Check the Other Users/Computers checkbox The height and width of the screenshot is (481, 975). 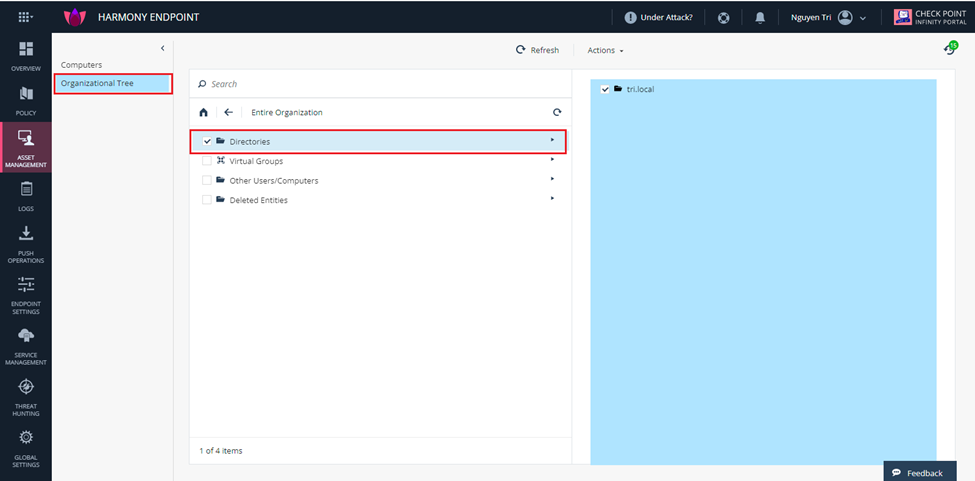207,180
